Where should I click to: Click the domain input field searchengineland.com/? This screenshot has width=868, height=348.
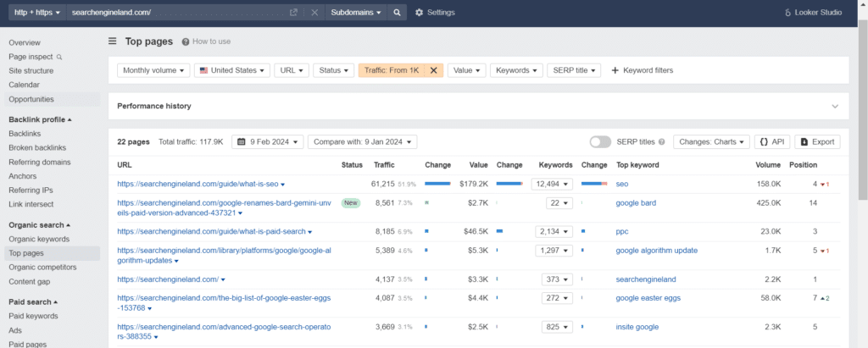[177, 12]
